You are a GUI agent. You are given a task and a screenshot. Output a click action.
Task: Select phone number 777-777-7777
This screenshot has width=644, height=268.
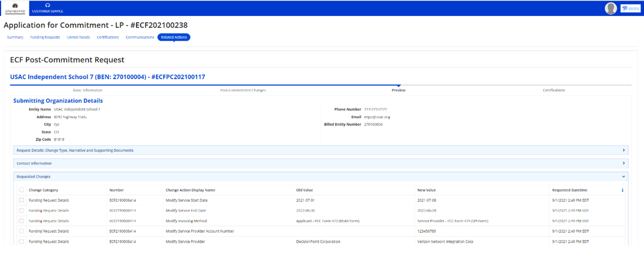pos(375,109)
